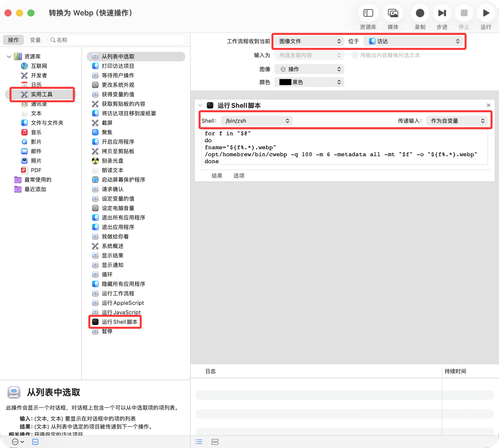499x448 pixels.
Task: Select the 运行 AppleScript action
Action: 123,303
